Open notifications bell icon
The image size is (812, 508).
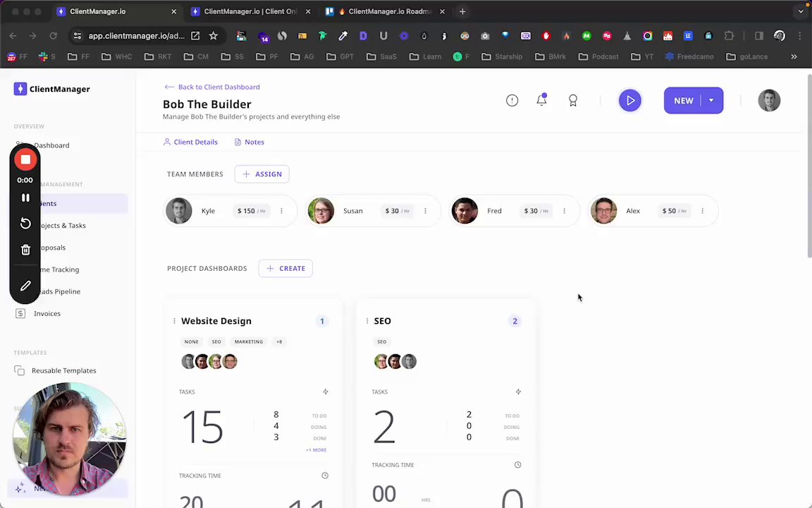point(541,100)
